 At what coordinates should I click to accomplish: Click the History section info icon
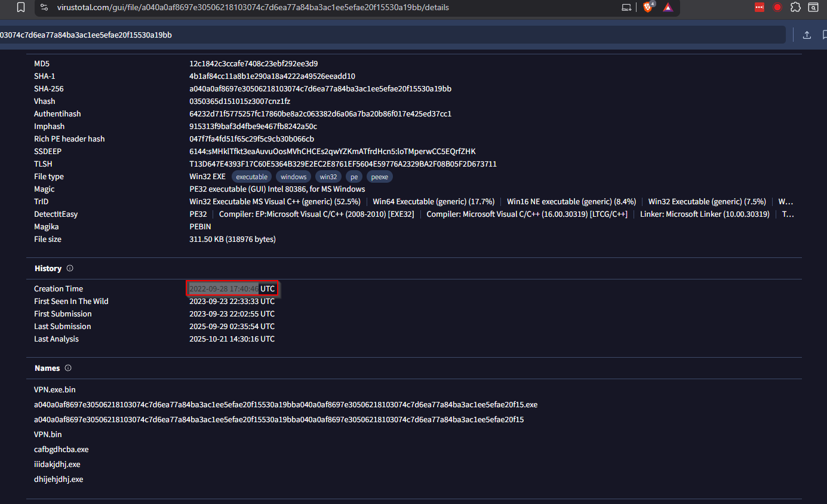tap(70, 269)
